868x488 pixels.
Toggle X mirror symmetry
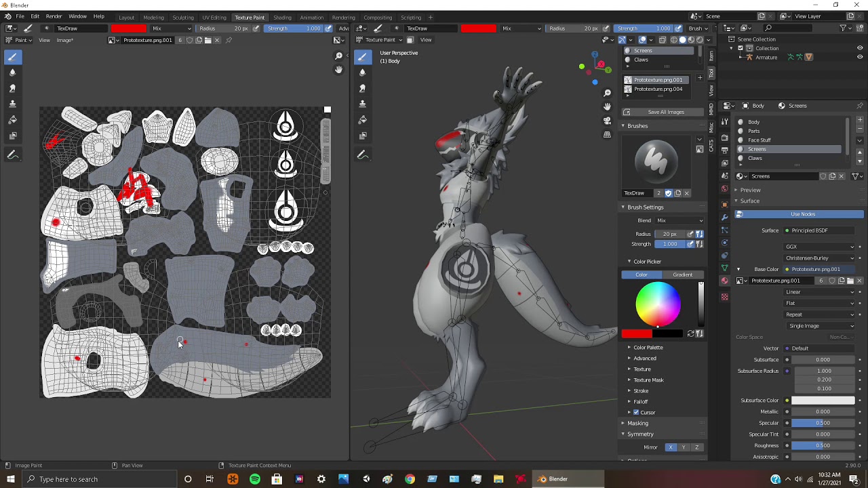pos(671,447)
